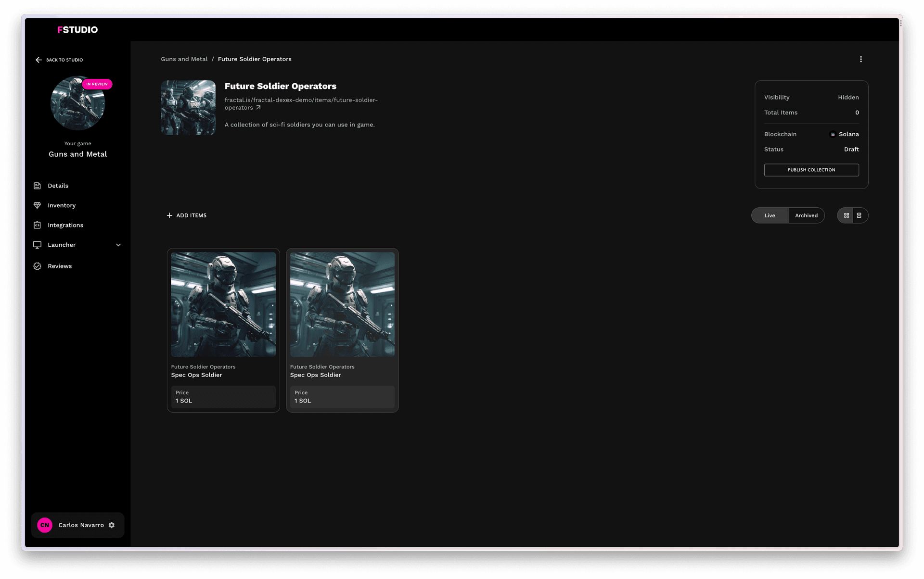The height and width of the screenshot is (579, 924).
Task: Open Details in sidebar menu
Action: click(58, 186)
